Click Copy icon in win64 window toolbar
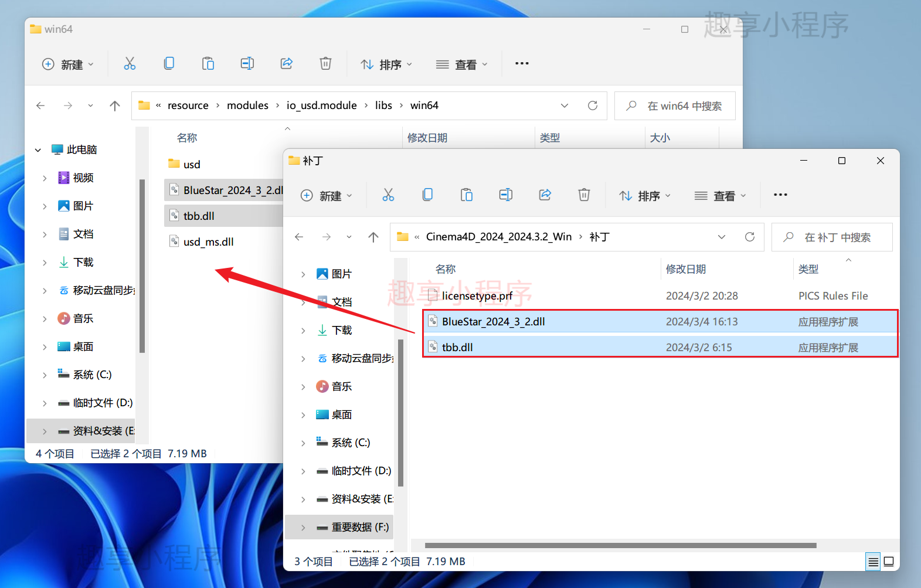The height and width of the screenshot is (588, 921). 169,63
